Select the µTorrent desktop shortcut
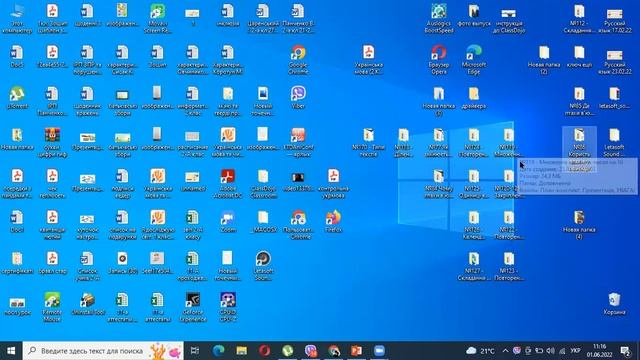Image resolution: width=640 pixels, height=360 pixels. pos(17,98)
